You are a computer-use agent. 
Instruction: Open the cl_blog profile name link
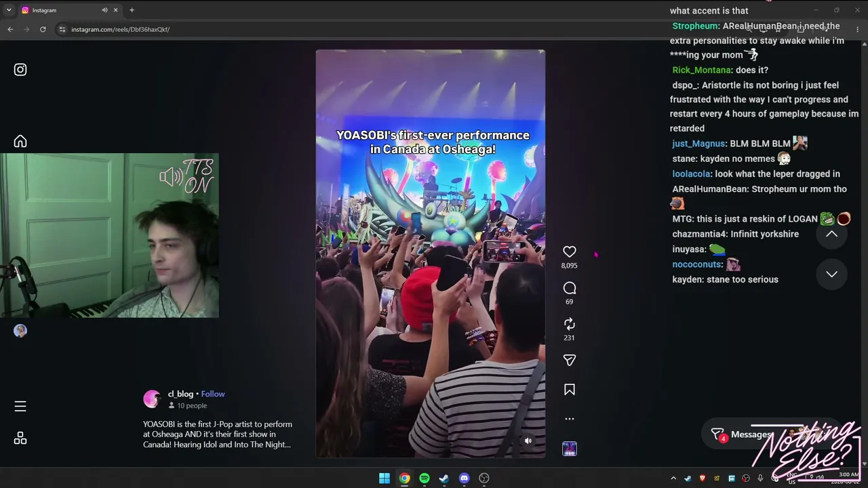(x=180, y=394)
